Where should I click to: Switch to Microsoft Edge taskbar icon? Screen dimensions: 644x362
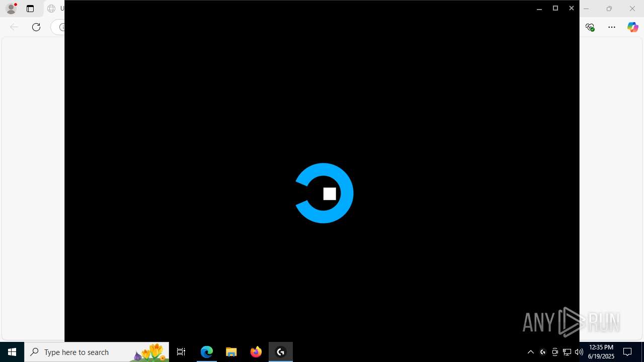pyautogui.click(x=207, y=352)
